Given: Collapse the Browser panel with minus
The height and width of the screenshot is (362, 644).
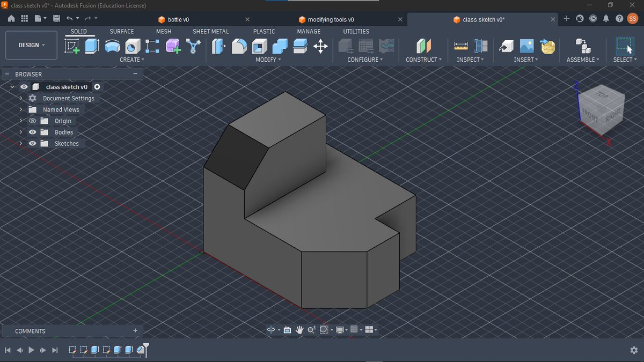Looking at the screenshot, I should point(135,74).
